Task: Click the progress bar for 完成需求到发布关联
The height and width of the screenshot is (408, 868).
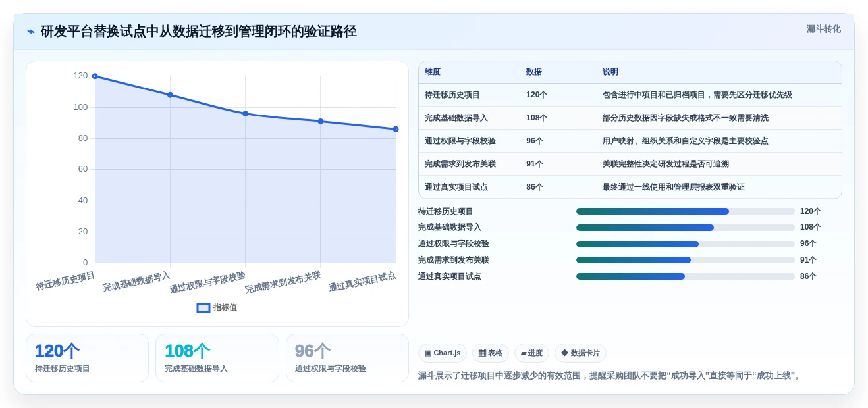Action: [686, 260]
